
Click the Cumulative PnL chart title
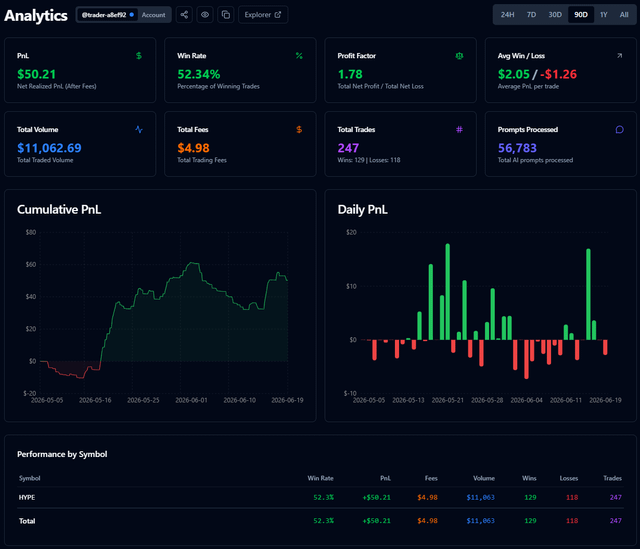pos(59,209)
